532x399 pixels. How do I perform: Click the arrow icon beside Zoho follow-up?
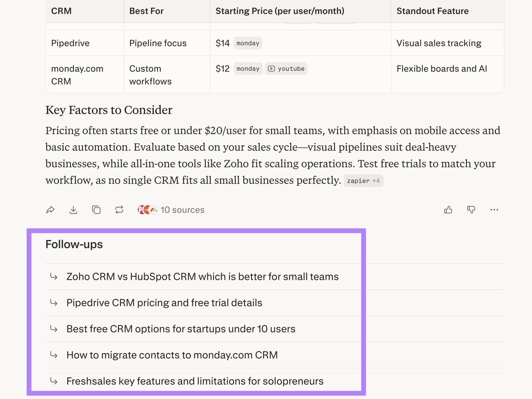54,276
